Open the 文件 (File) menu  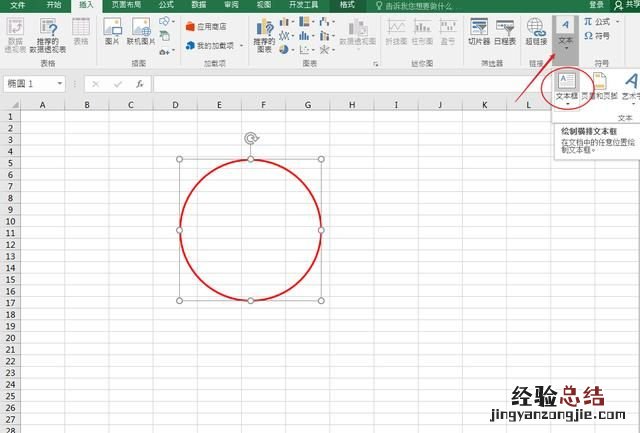coord(17,5)
